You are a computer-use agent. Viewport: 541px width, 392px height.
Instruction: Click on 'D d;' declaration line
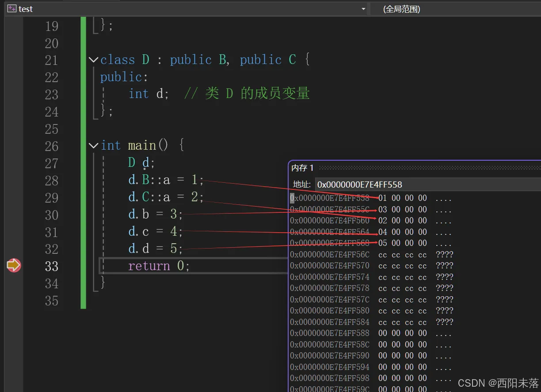(141, 163)
